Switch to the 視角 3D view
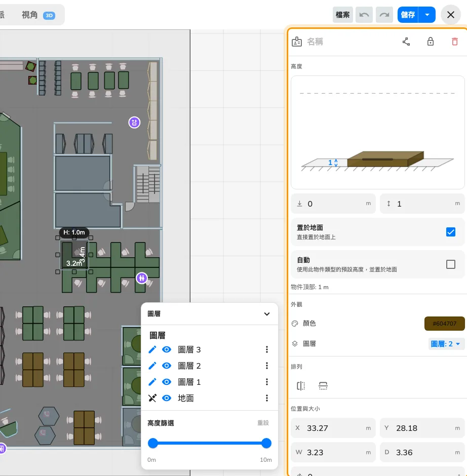The height and width of the screenshot is (476, 467). [x=38, y=15]
